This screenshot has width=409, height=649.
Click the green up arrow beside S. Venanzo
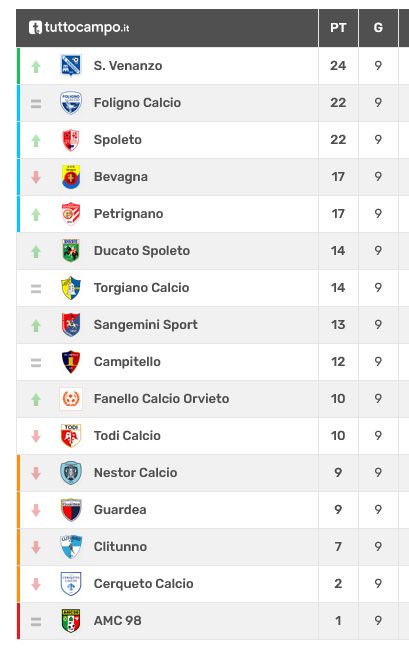coord(36,66)
